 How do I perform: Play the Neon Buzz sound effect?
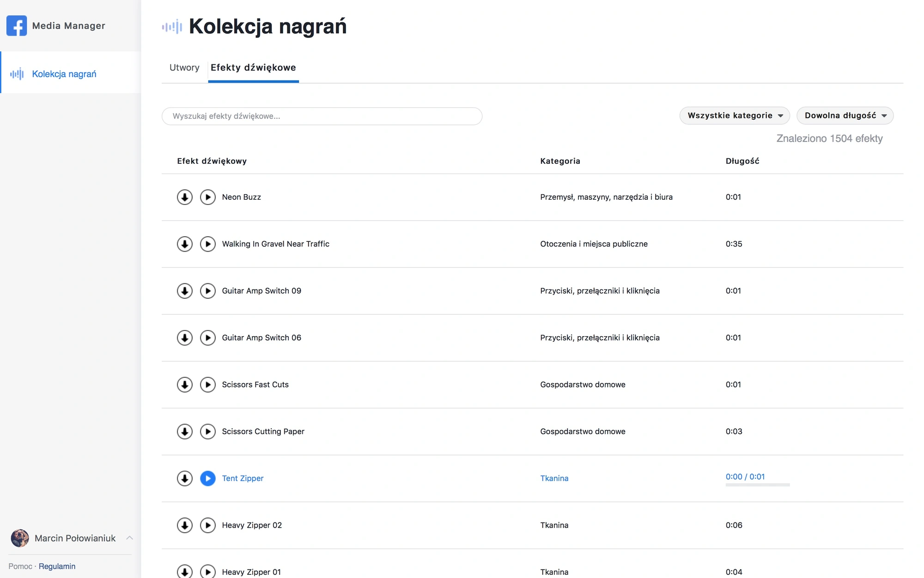(x=208, y=197)
